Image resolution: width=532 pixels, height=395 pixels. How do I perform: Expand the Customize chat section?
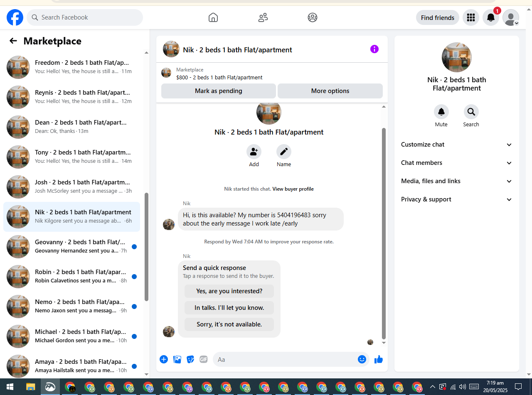457,145
